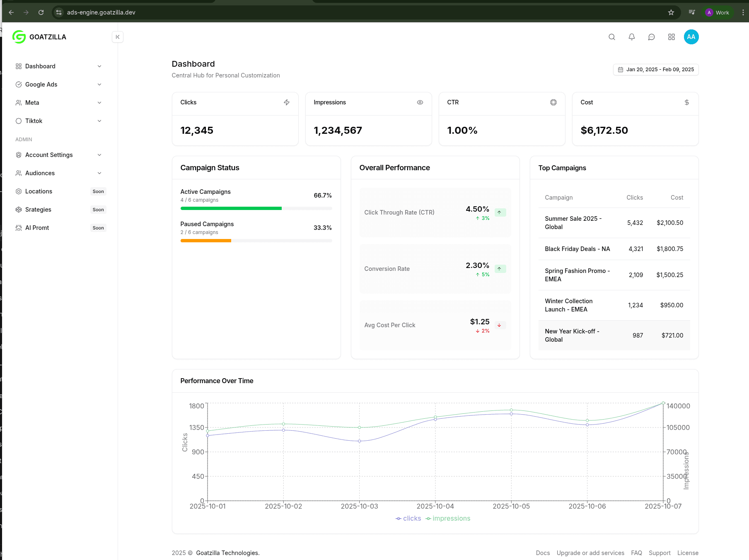
Task: Click the apps grid icon near the avatar
Action: click(671, 37)
